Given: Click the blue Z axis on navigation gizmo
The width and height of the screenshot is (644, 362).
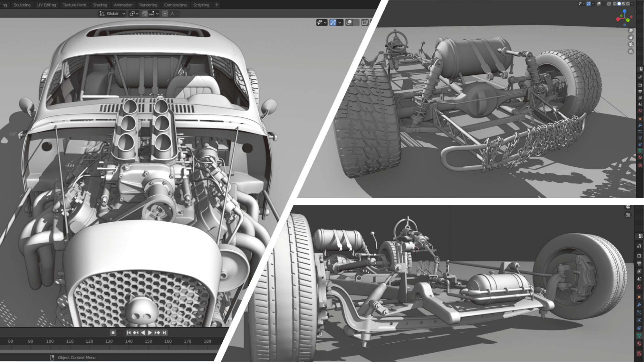Looking at the screenshot, I should pos(625,11).
